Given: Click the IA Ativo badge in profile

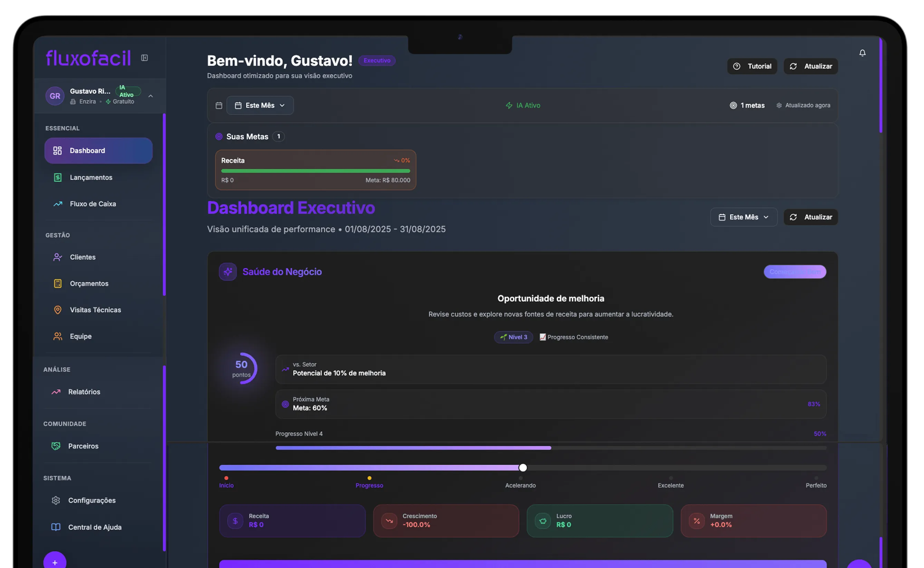Looking at the screenshot, I should pos(128,91).
